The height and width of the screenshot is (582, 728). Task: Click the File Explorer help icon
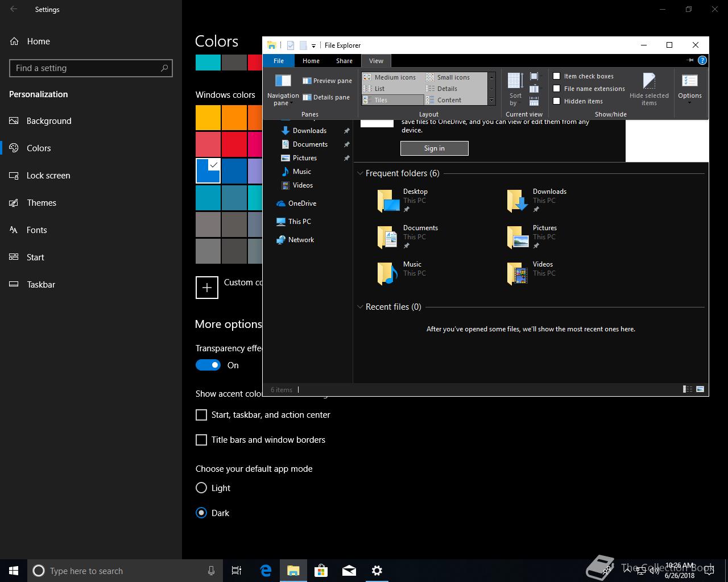click(x=702, y=60)
